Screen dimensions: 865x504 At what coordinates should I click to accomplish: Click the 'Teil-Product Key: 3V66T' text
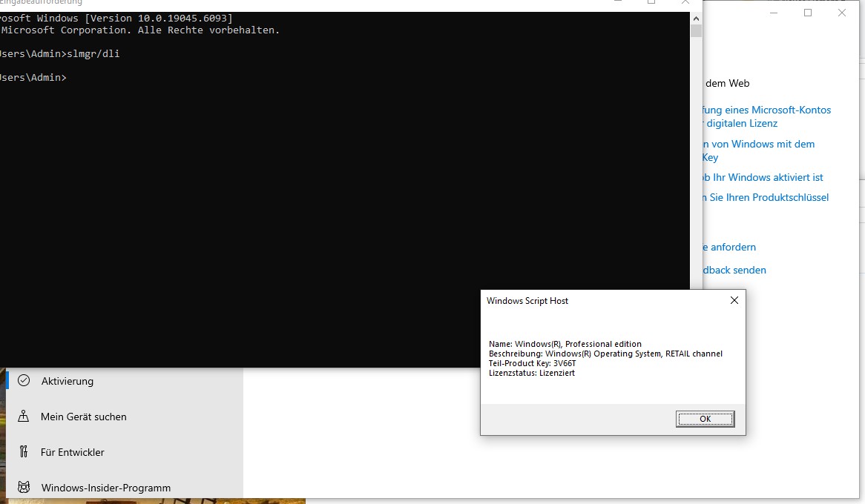533,363
